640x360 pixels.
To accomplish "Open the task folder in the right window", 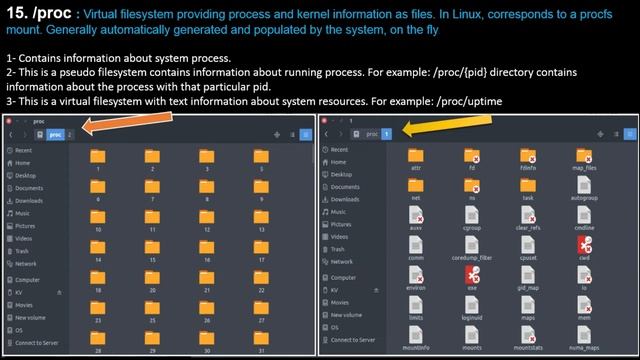I will click(528, 186).
